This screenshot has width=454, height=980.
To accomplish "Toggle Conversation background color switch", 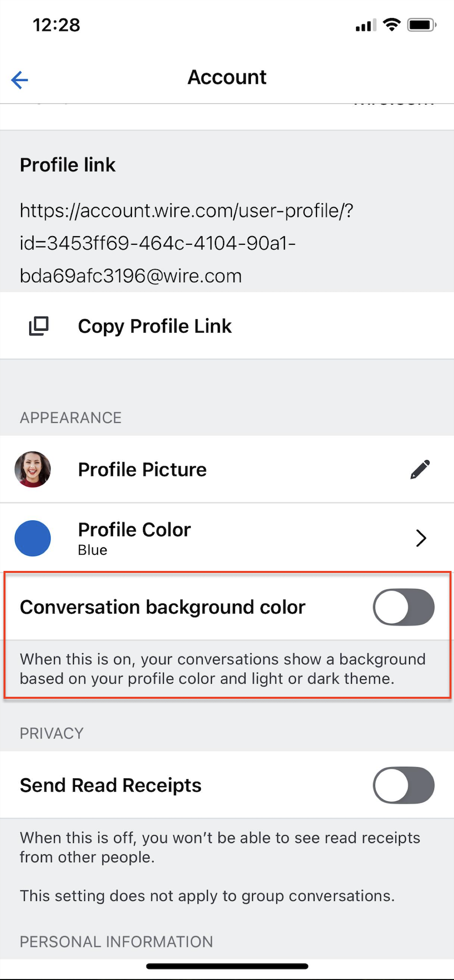I will tap(403, 607).
